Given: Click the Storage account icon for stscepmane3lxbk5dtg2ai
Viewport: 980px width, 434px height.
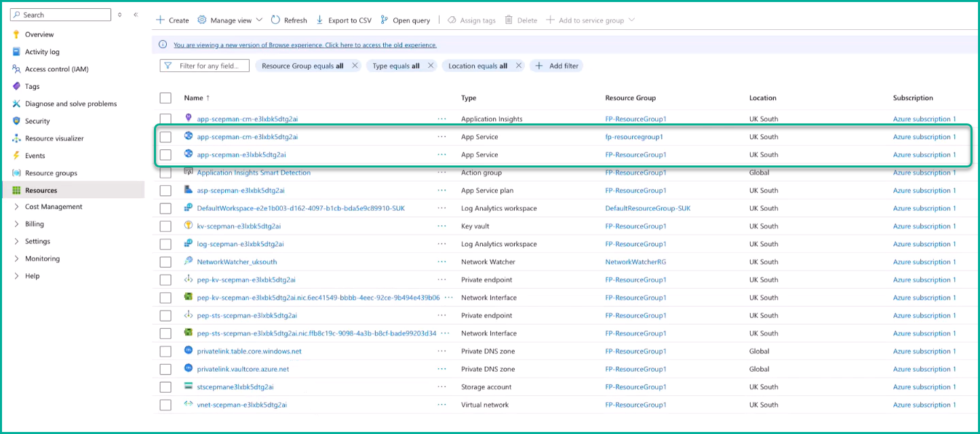Looking at the screenshot, I should point(189,387).
